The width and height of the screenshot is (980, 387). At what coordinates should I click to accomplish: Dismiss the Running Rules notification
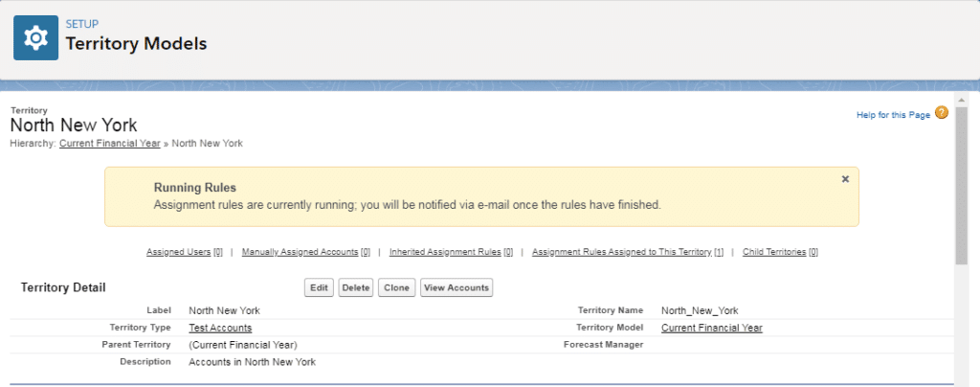844,179
